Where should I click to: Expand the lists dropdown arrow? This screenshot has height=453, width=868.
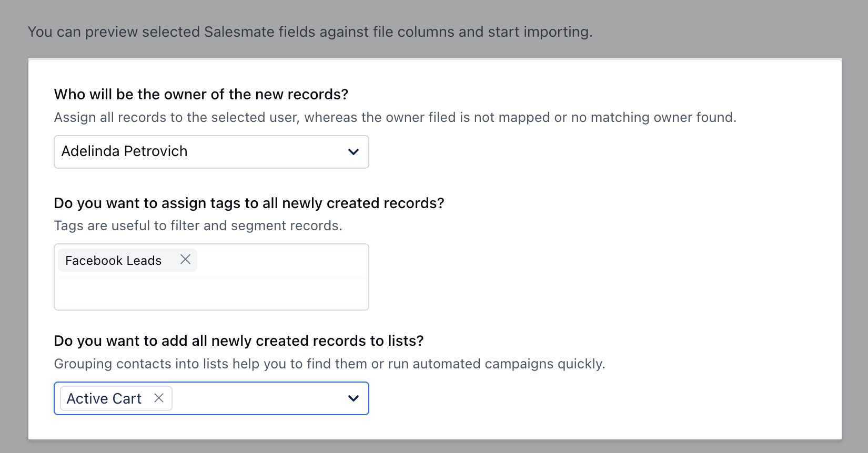353,399
